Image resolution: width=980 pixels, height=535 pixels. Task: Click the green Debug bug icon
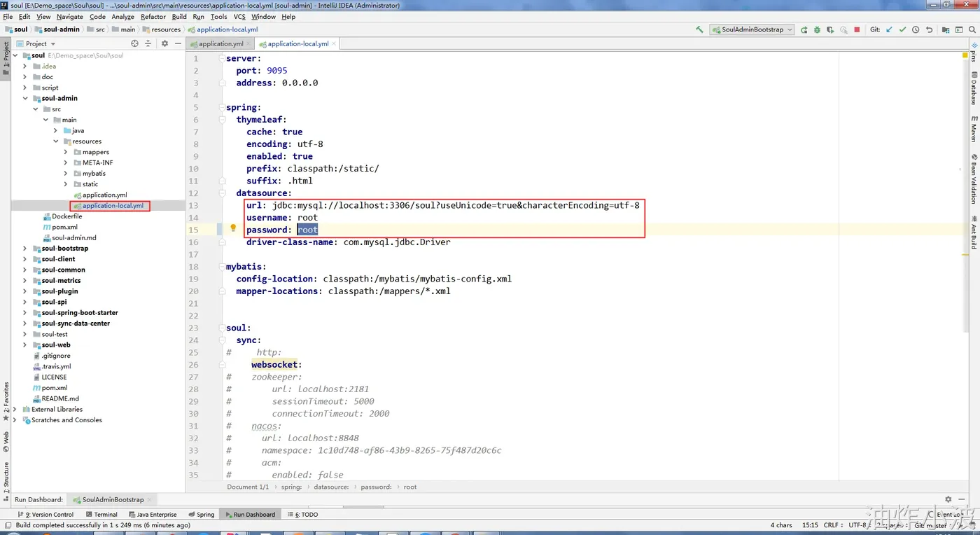pos(817,29)
